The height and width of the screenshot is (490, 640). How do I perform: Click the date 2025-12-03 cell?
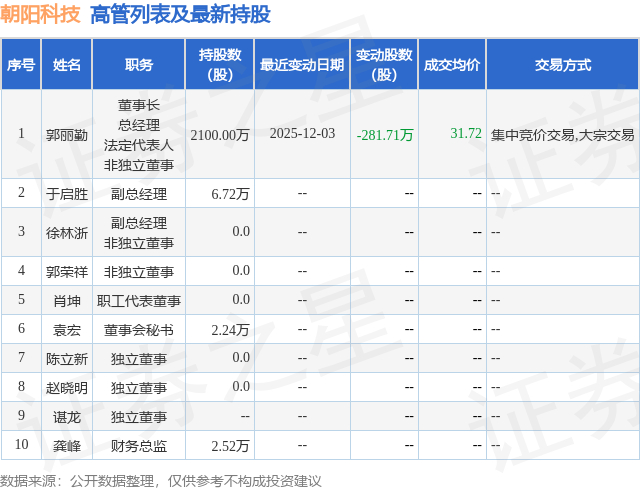(x=302, y=134)
